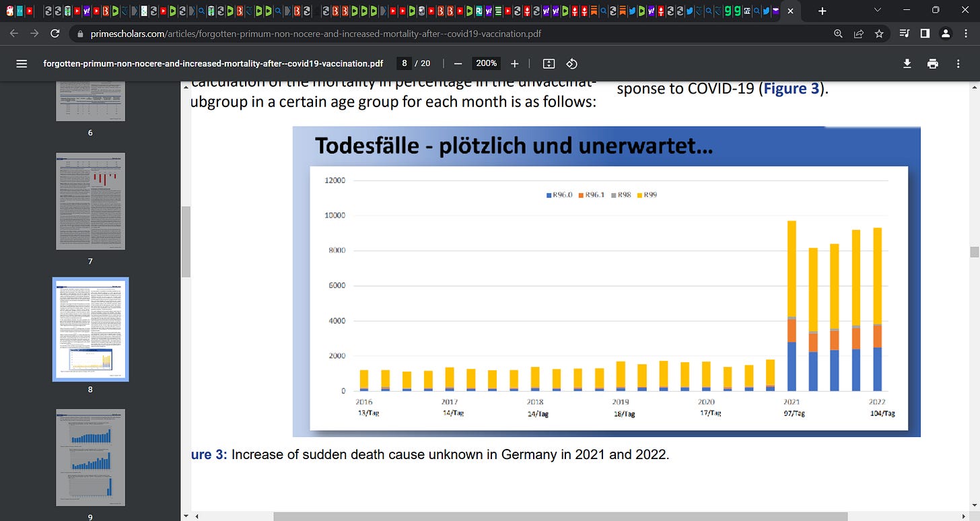Open page 7 thumbnail

point(90,201)
